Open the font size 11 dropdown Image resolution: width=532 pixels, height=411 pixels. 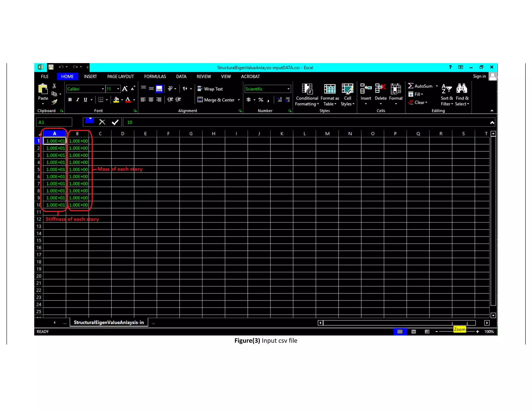(x=118, y=89)
